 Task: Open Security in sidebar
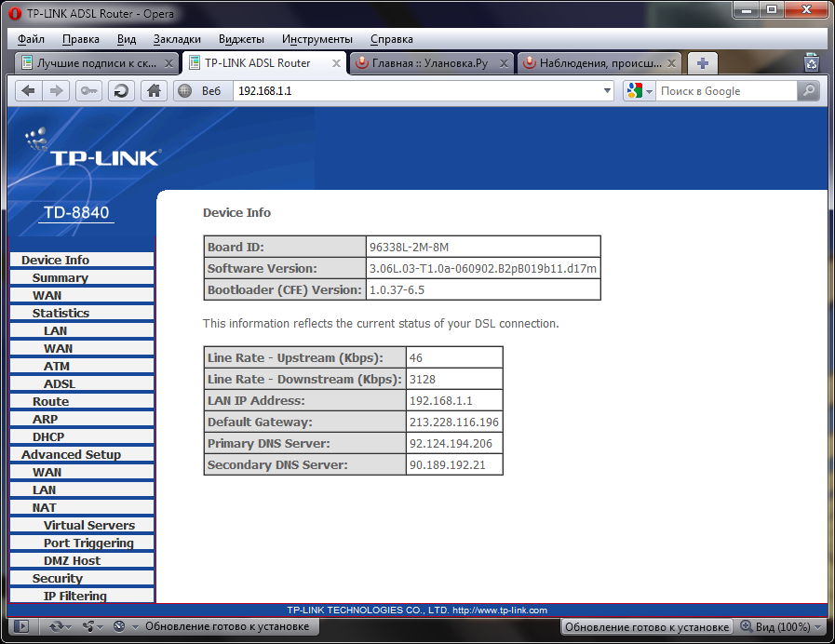(82, 578)
